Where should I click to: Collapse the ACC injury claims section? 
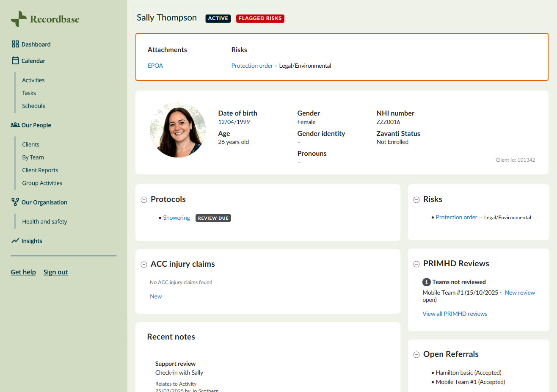[x=144, y=264]
